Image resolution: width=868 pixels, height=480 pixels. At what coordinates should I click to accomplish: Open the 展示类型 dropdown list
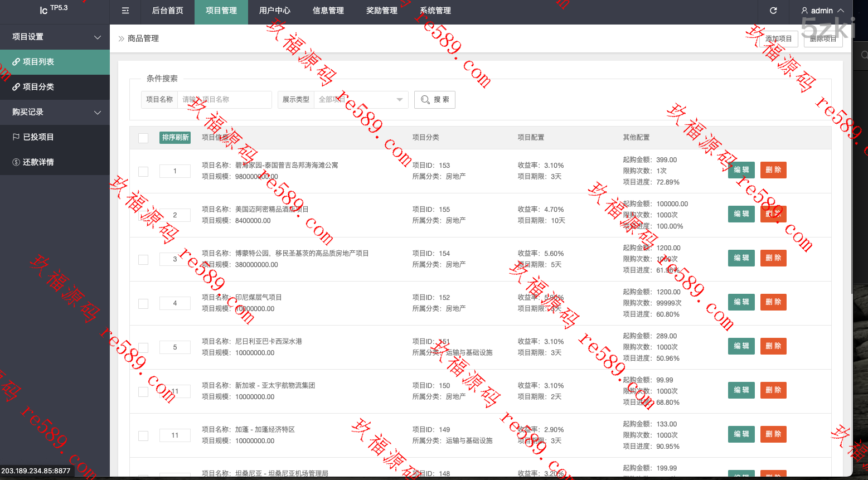pyautogui.click(x=361, y=100)
